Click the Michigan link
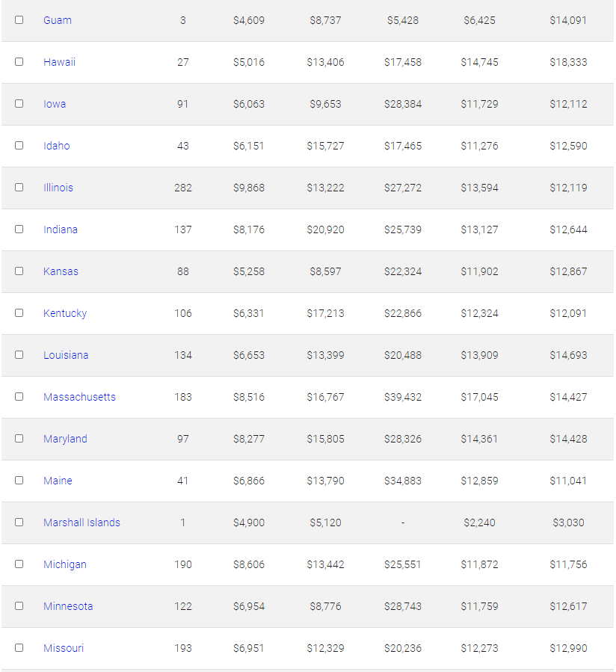 (x=65, y=564)
